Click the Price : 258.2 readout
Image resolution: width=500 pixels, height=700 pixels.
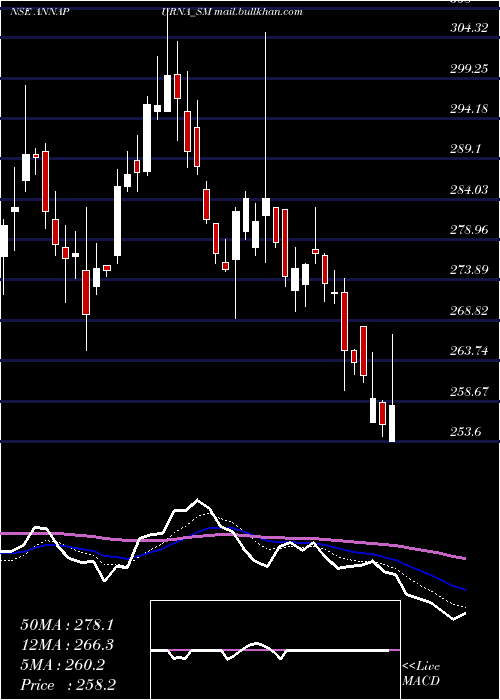tap(68, 685)
